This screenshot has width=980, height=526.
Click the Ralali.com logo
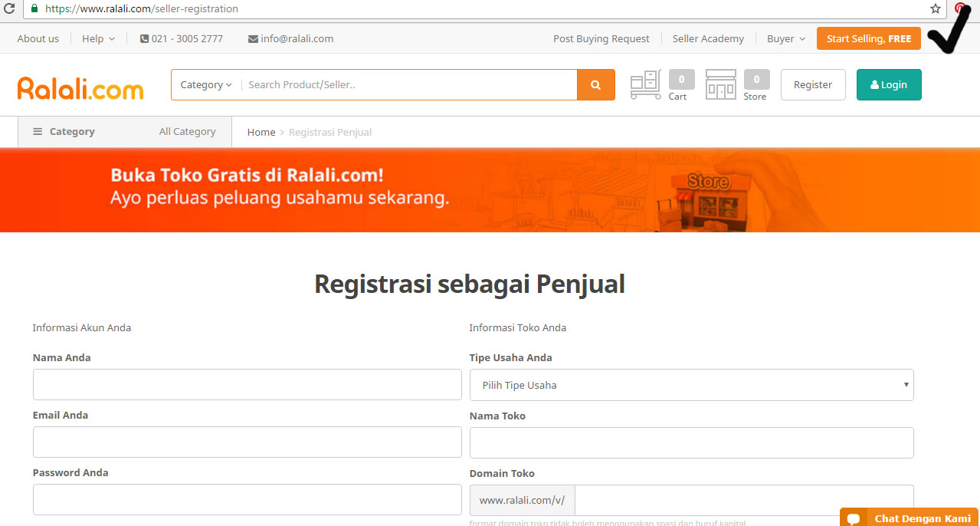click(80, 88)
